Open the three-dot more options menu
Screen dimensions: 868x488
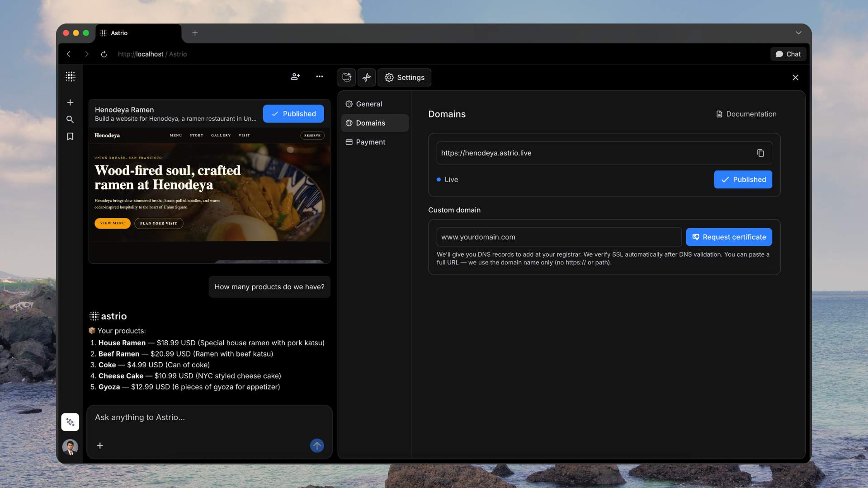click(320, 76)
